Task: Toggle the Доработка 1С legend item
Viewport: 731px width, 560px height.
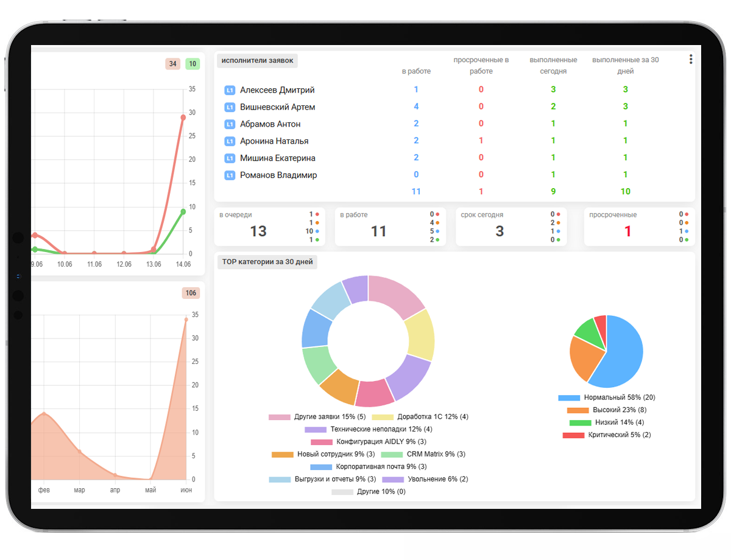Action: point(419,417)
